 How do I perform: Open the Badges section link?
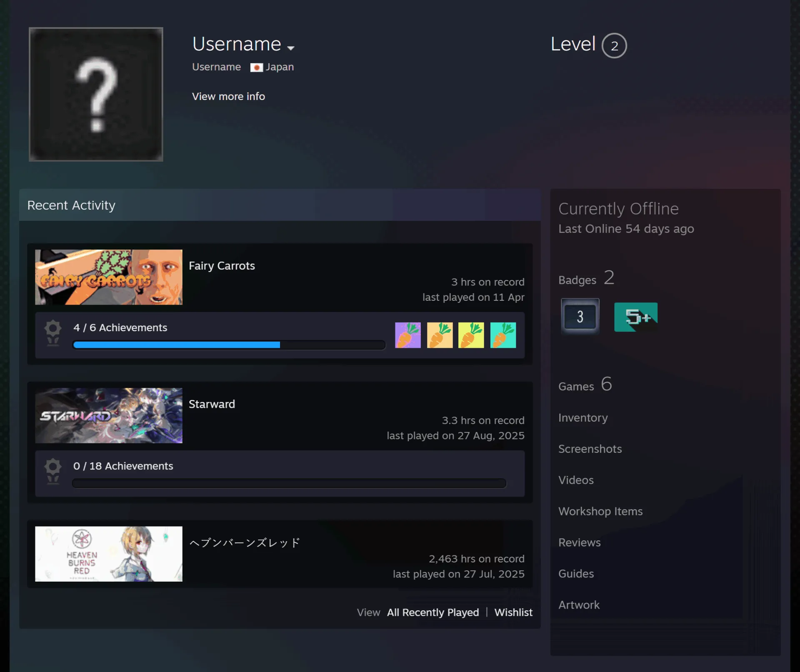[586, 278]
